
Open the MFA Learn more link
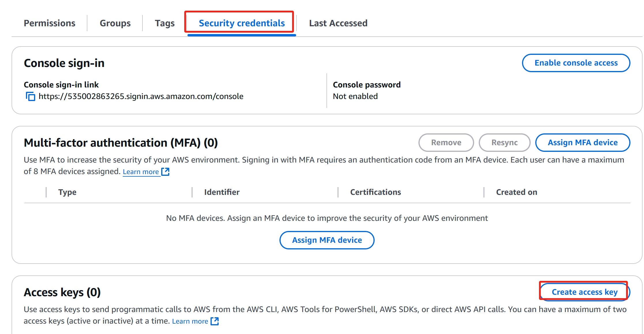click(x=141, y=172)
